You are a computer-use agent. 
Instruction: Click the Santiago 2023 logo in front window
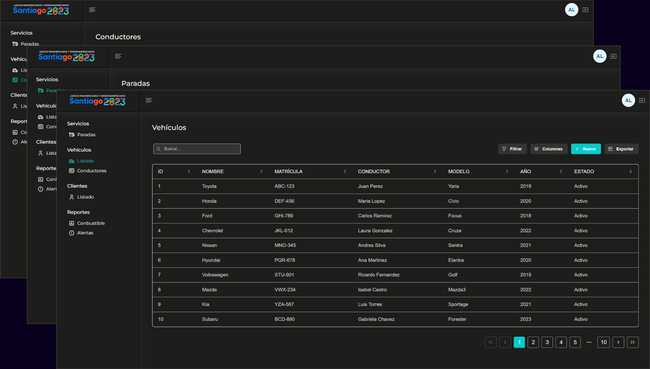97,101
